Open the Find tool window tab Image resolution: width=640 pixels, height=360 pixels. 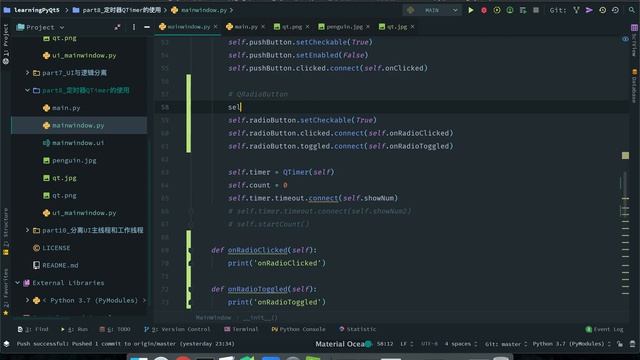pyautogui.click(x=33, y=329)
